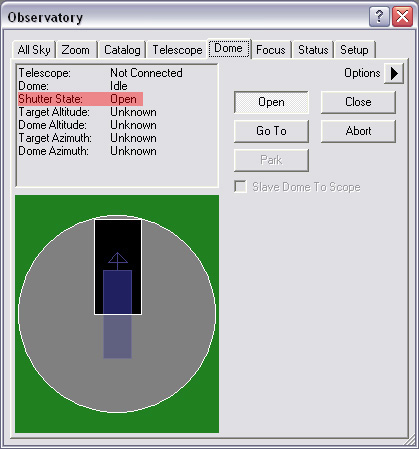Select the Catalog tab
Screen dimensions: 419x449
click(122, 50)
